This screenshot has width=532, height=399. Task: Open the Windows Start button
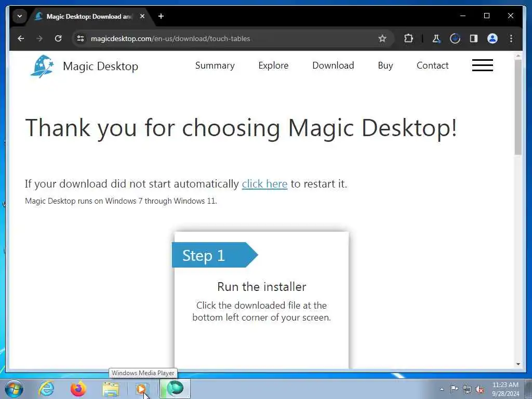coord(14,389)
